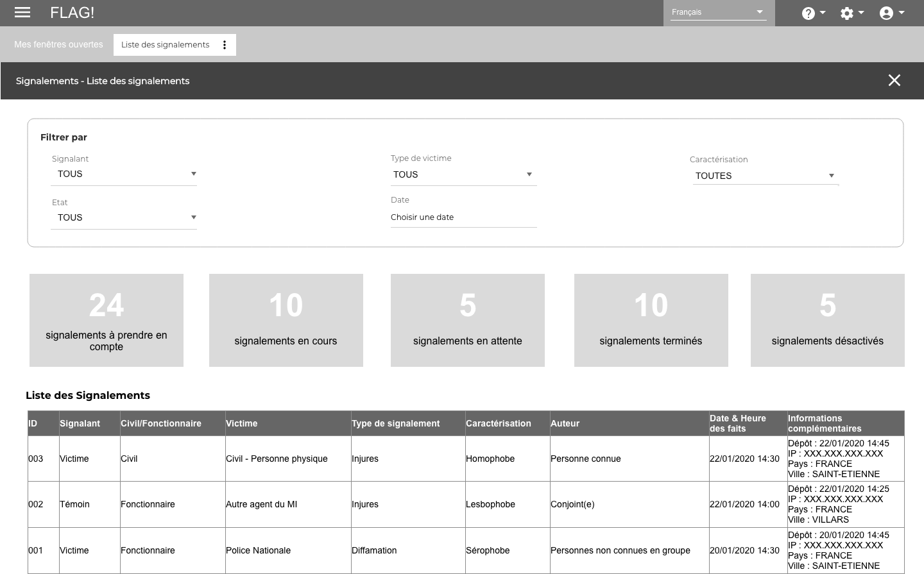Open the help question mark menu
Screen dimensions: 924x574
tap(812, 13)
